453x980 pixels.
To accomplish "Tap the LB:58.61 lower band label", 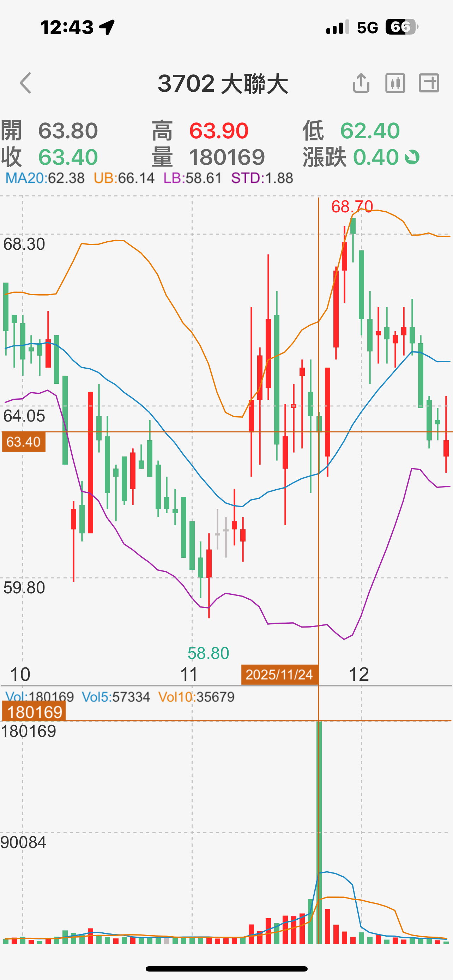I will pyautogui.click(x=193, y=178).
